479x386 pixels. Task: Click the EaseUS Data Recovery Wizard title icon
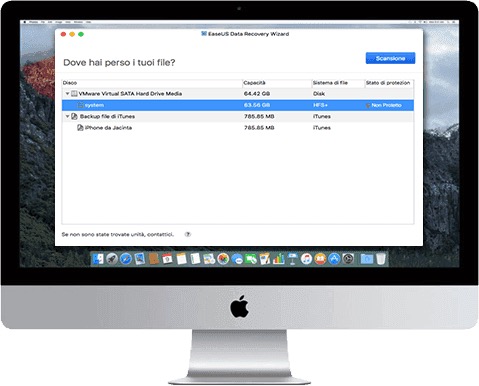click(204, 34)
